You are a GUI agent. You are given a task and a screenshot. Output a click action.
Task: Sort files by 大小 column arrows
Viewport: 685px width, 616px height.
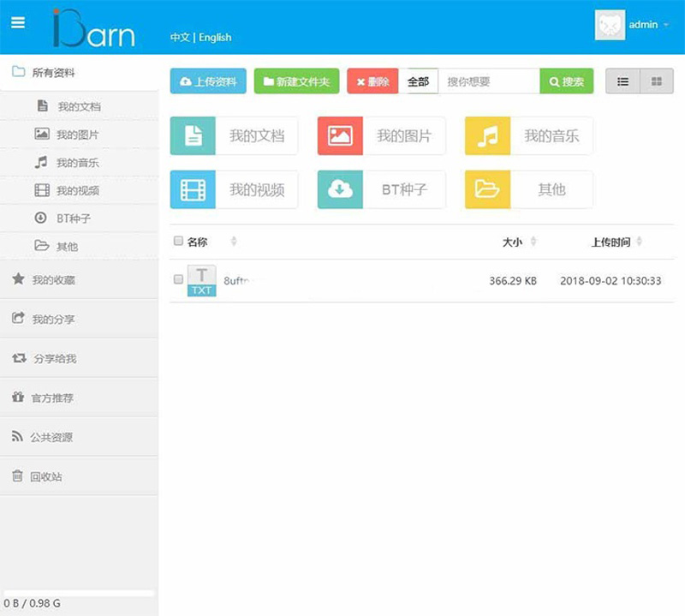533,242
